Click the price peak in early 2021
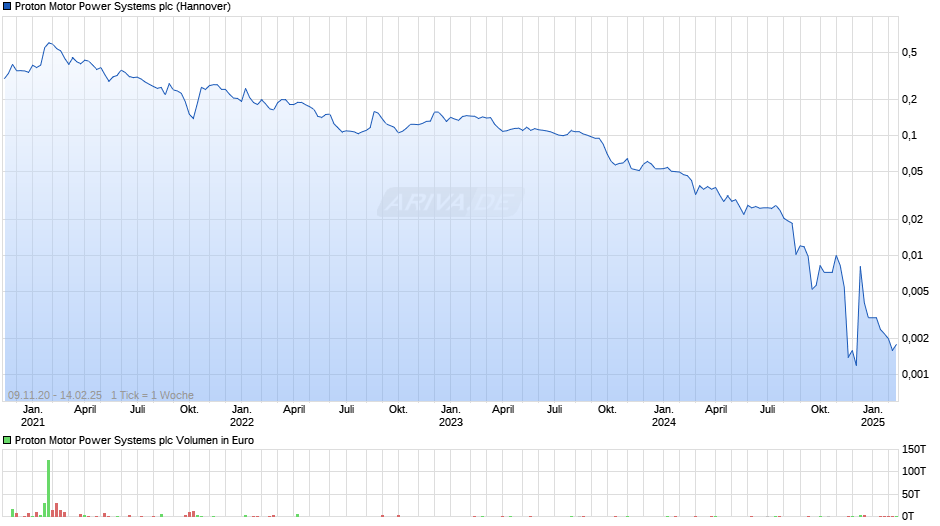This screenshot has height=526, width=940. (49, 43)
